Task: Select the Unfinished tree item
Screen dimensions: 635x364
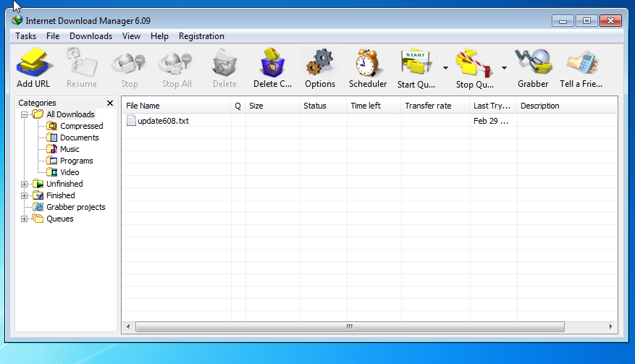Action: pyautogui.click(x=64, y=184)
